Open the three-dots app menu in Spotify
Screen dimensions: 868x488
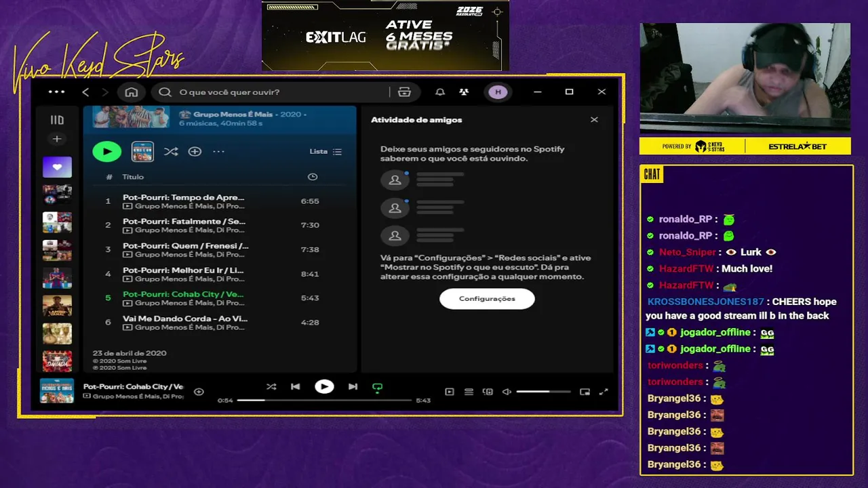coord(57,92)
